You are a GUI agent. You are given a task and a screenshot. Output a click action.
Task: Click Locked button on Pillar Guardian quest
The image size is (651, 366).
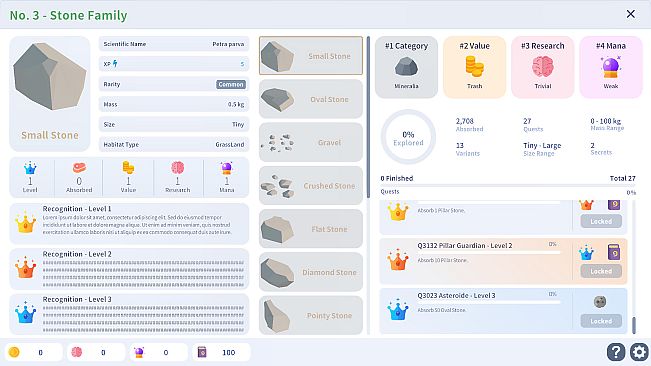601,271
